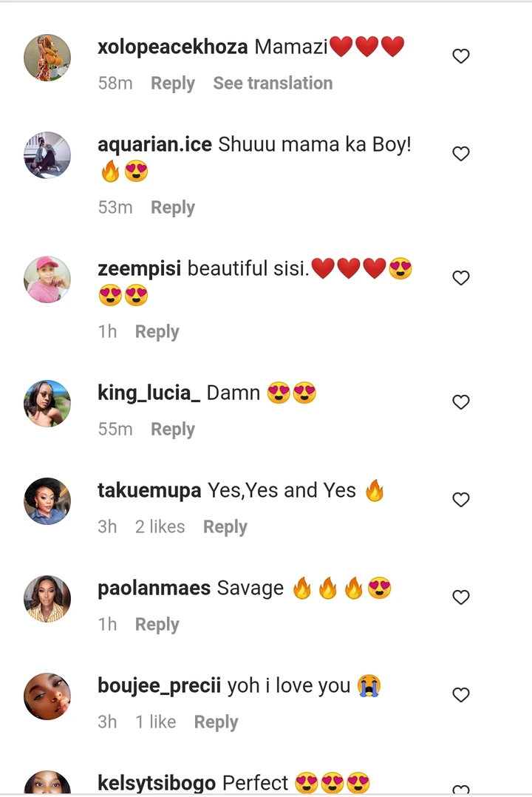Open king_lucia_'s avatar

coord(47,403)
